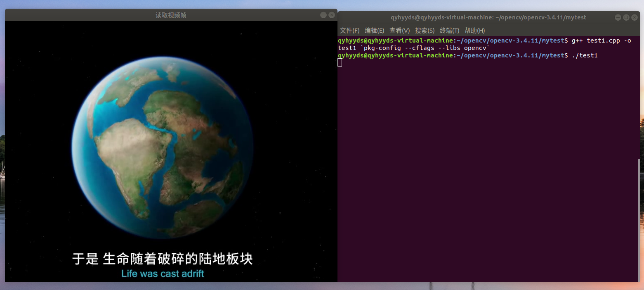
Task: Open the 编辑(E) menu in terminal
Action: (374, 31)
